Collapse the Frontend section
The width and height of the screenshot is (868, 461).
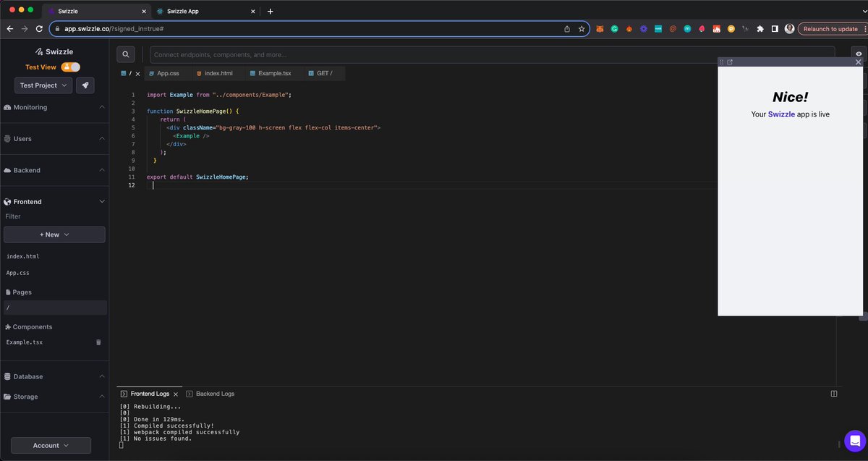(x=101, y=201)
